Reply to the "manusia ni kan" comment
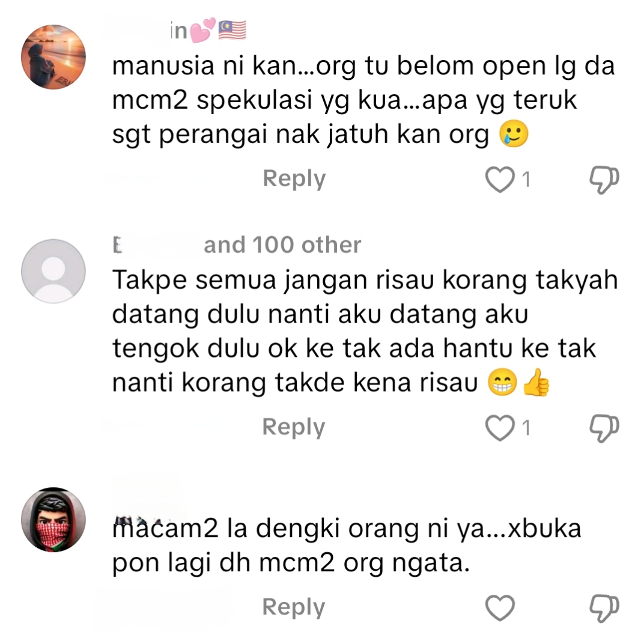The image size is (644, 644). [294, 179]
